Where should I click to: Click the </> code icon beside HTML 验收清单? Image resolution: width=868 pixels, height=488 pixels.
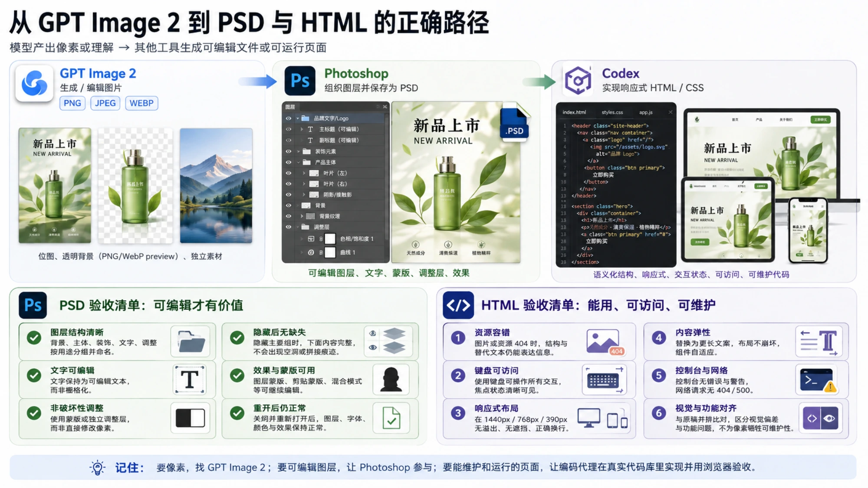458,305
